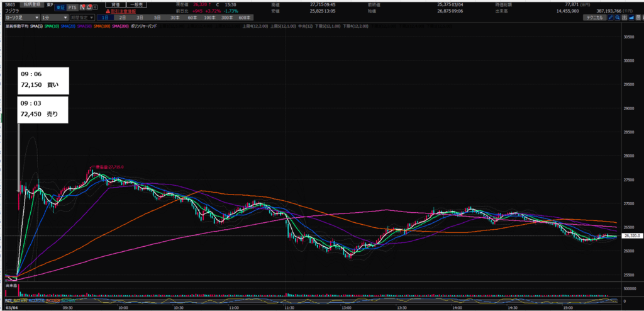Click the rightmost chart toolbar icon
The width and height of the screenshot is (644, 311).
(x=639, y=18)
